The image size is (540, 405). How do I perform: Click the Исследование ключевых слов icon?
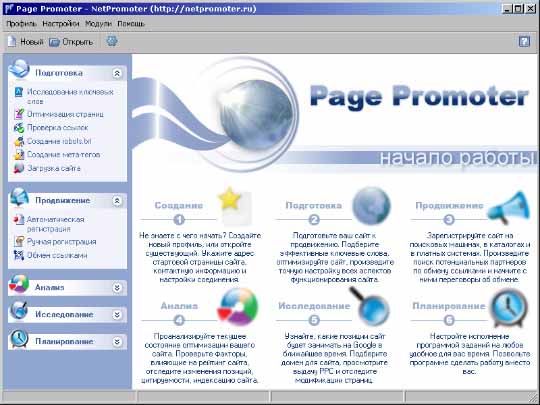point(18,92)
